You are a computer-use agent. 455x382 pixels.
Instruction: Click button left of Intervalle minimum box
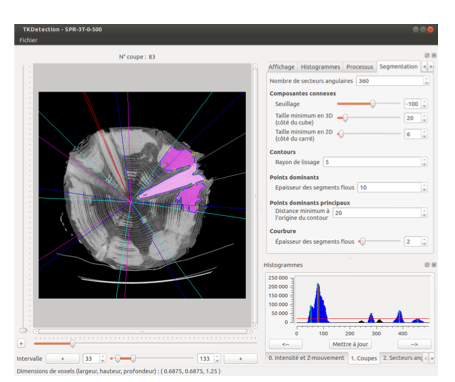(x=63, y=359)
